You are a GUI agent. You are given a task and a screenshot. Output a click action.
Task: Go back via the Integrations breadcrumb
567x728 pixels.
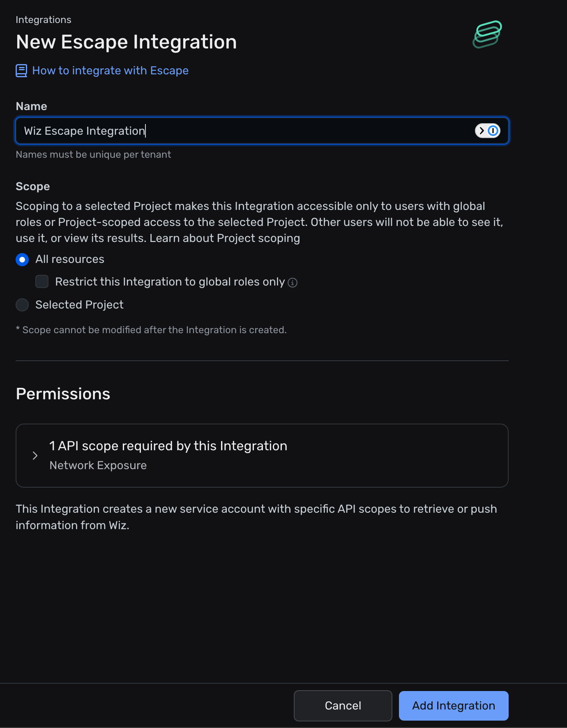(44, 20)
